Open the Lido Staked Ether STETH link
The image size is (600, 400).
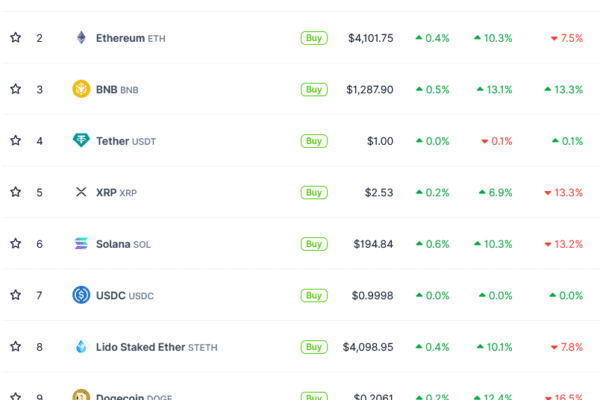pyautogui.click(x=156, y=347)
